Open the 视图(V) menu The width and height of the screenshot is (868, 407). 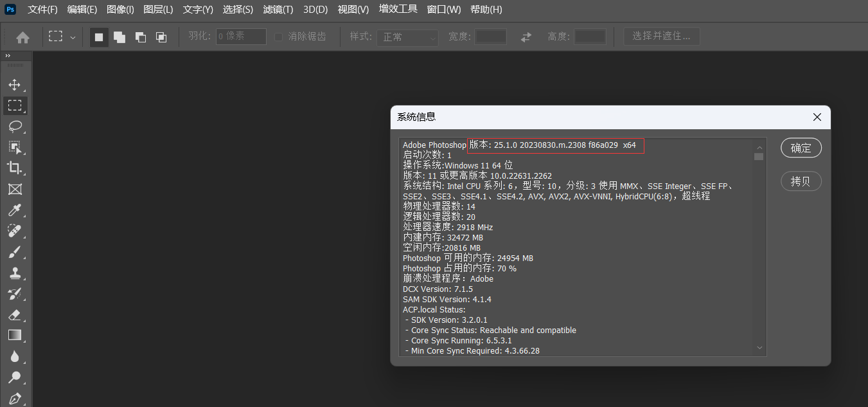click(353, 10)
